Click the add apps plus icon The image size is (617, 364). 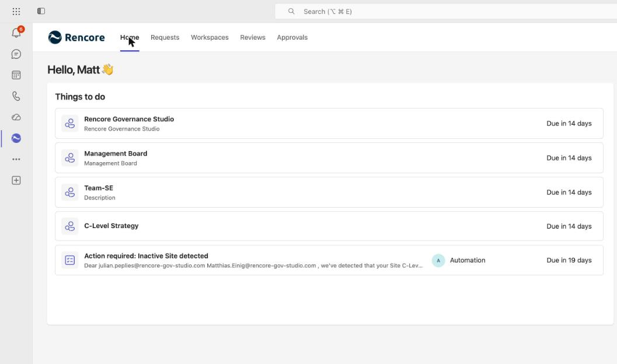[16, 180]
